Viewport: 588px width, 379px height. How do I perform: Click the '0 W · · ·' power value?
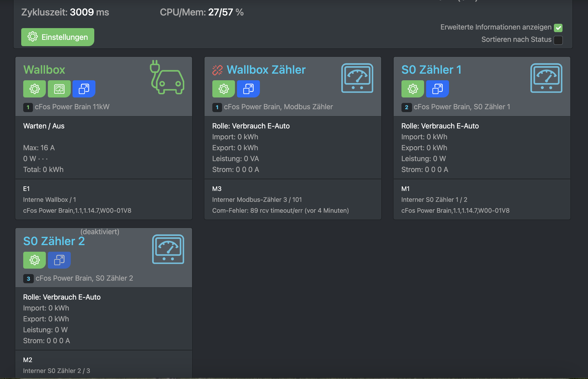[x=35, y=159]
